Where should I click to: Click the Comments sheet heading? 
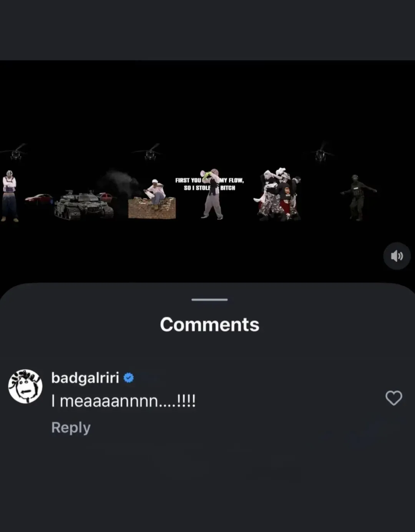[209, 324]
